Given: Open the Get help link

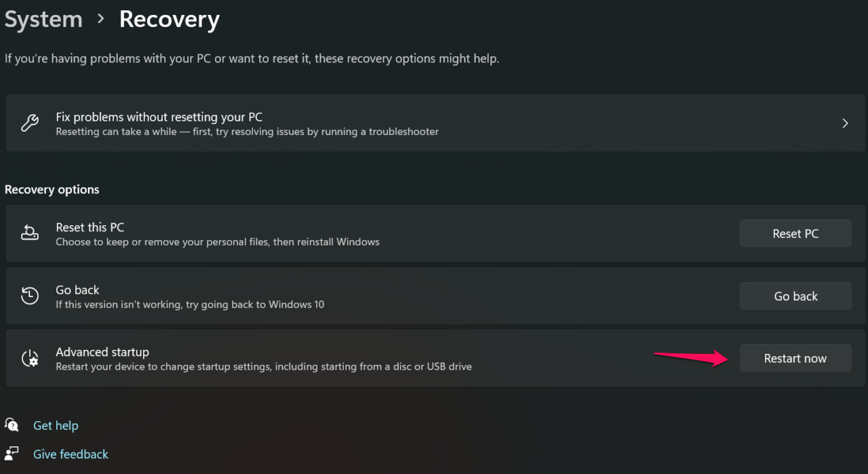Looking at the screenshot, I should pos(56,425).
